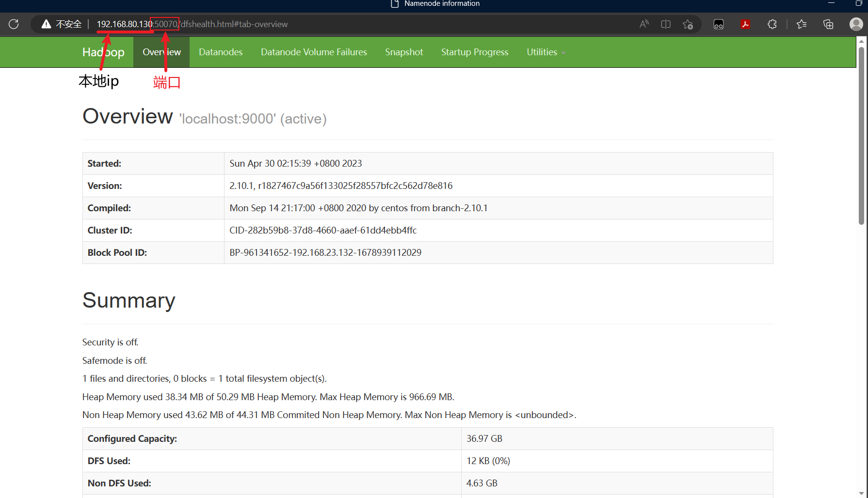Open the Collections icon
The width and height of the screenshot is (868, 498).
[x=828, y=24]
